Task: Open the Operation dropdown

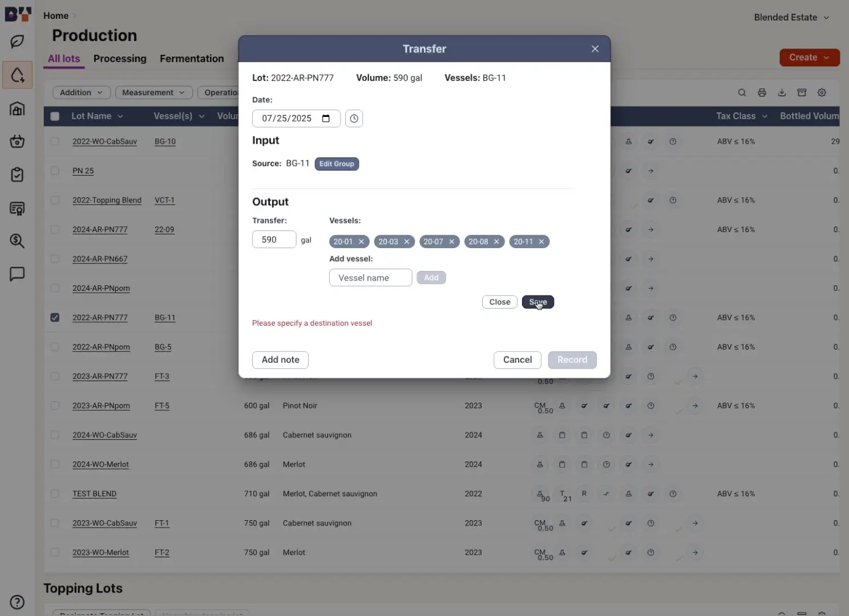Action: (x=219, y=92)
